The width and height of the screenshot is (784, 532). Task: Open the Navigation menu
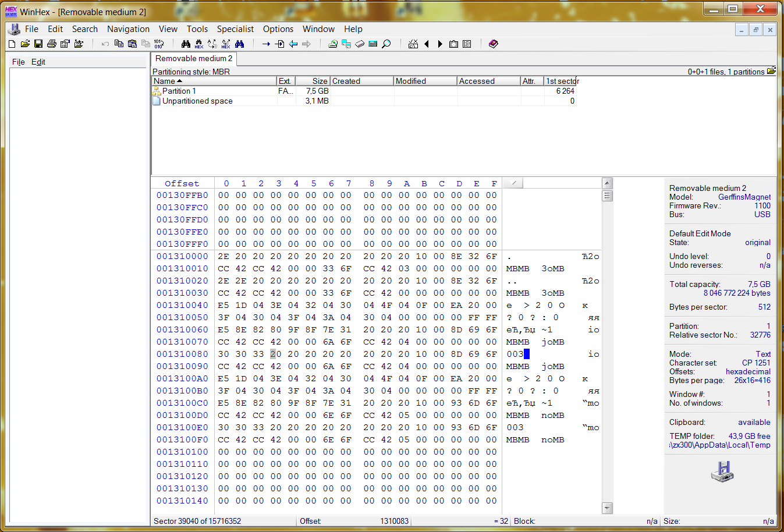[x=128, y=29]
